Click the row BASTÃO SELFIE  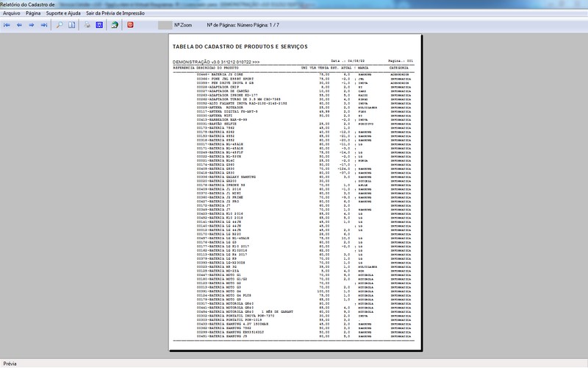(304, 124)
